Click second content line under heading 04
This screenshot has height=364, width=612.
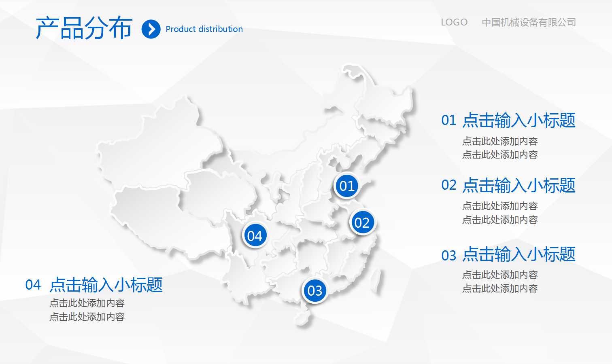(87, 317)
